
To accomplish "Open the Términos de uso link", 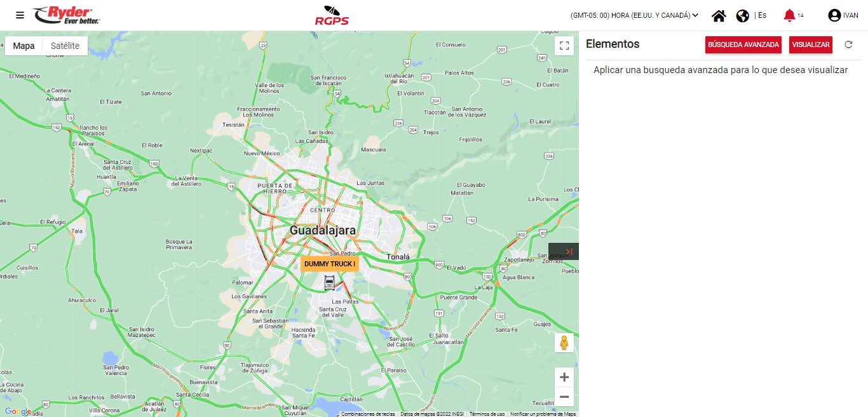I will pos(487,414).
